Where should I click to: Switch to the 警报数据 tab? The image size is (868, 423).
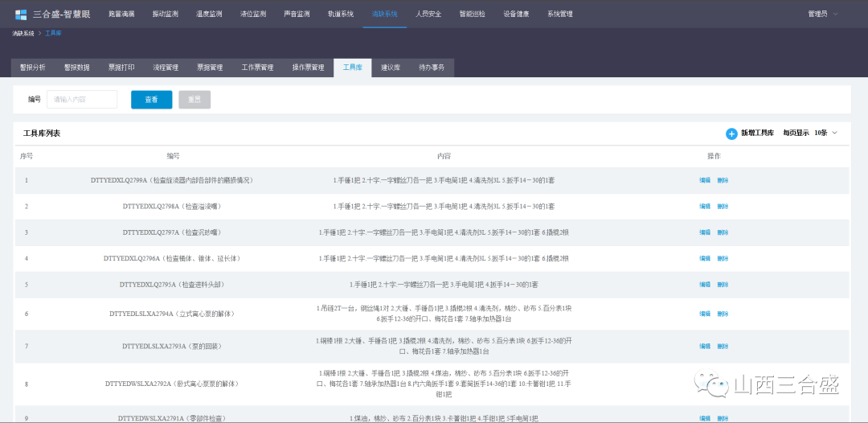pos(77,68)
